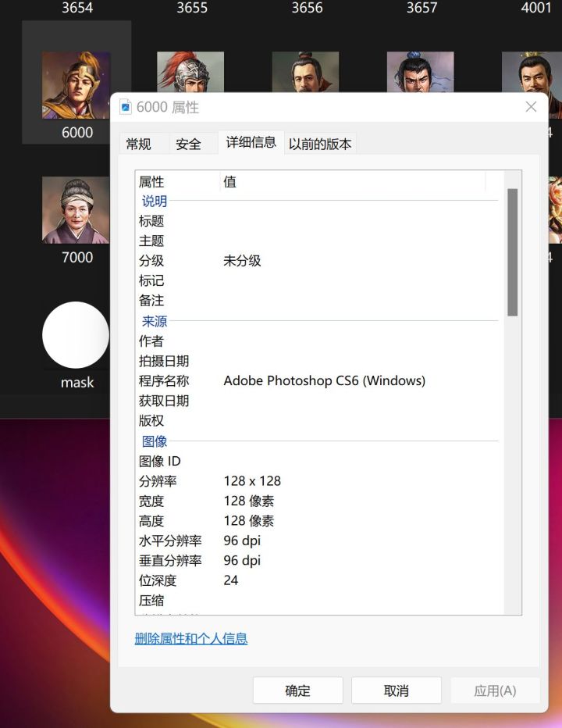This screenshot has height=728, width=562.
Task: Select the red-plumed helmet portrait under 3655
Action: coord(190,72)
